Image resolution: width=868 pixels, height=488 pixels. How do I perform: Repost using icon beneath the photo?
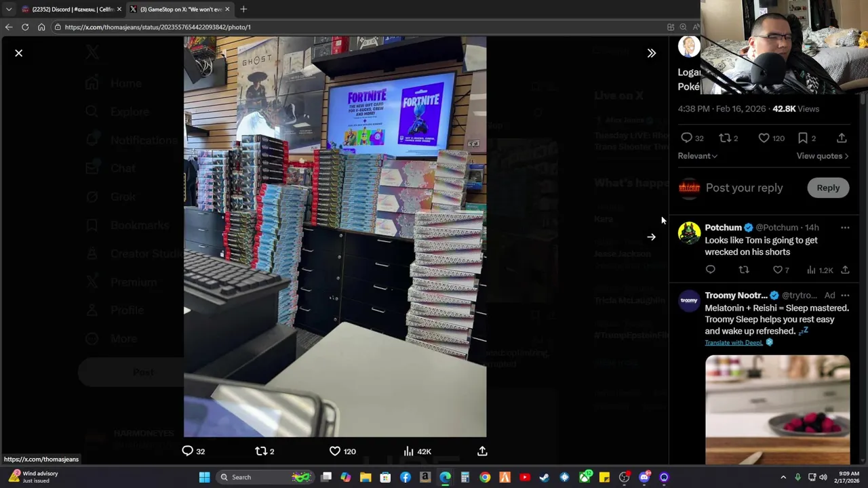click(x=261, y=451)
